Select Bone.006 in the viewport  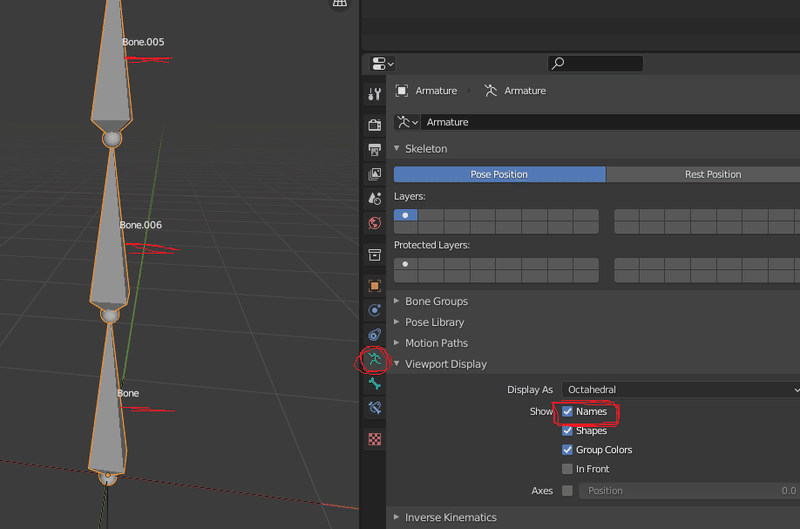point(110,235)
